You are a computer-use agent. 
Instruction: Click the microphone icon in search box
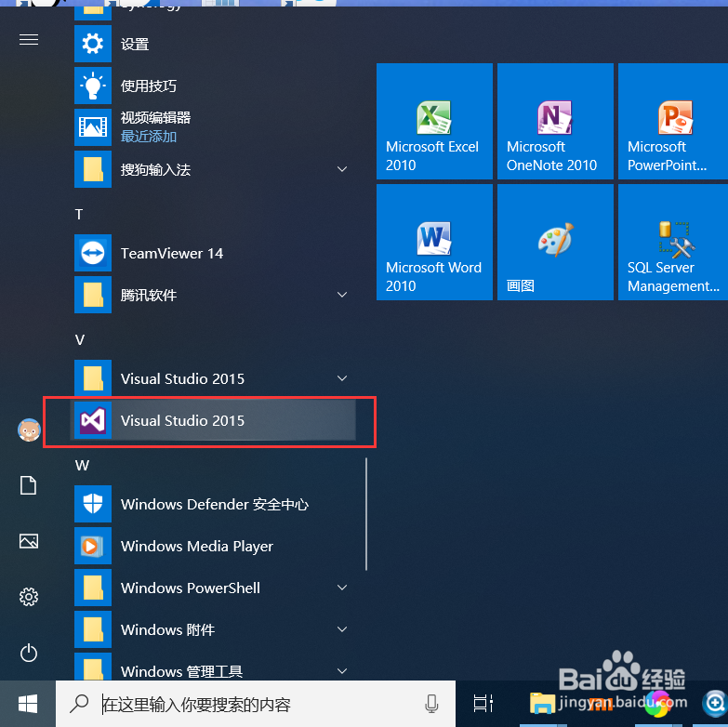pos(431,704)
